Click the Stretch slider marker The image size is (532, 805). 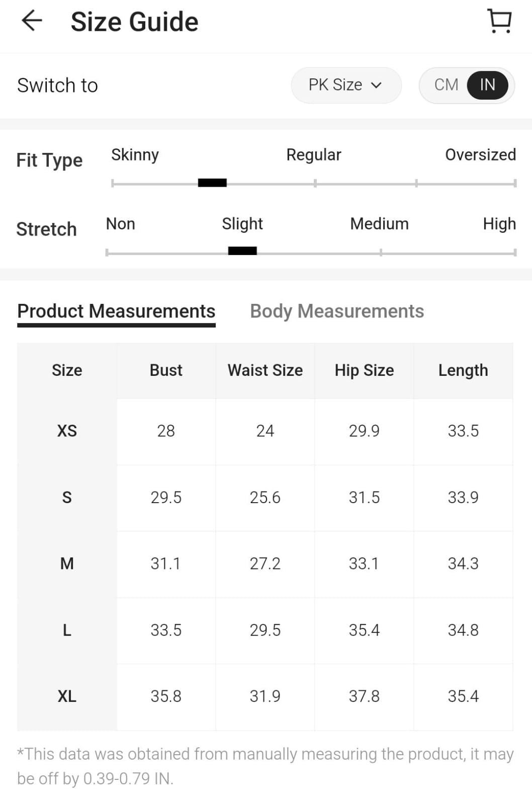point(242,251)
